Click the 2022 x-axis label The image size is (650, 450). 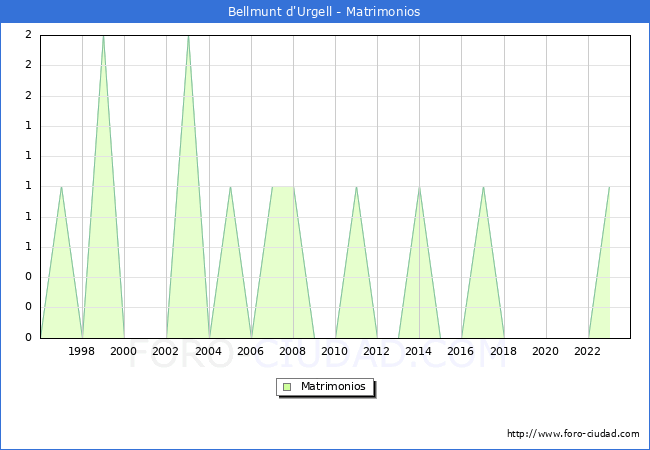pos(587,351)
